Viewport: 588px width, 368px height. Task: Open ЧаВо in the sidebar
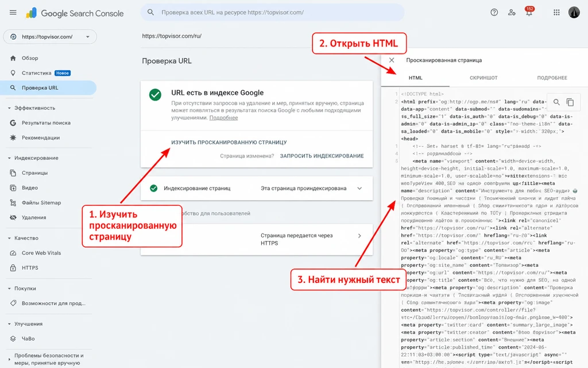pyautogui.click(x=28, y=339)
